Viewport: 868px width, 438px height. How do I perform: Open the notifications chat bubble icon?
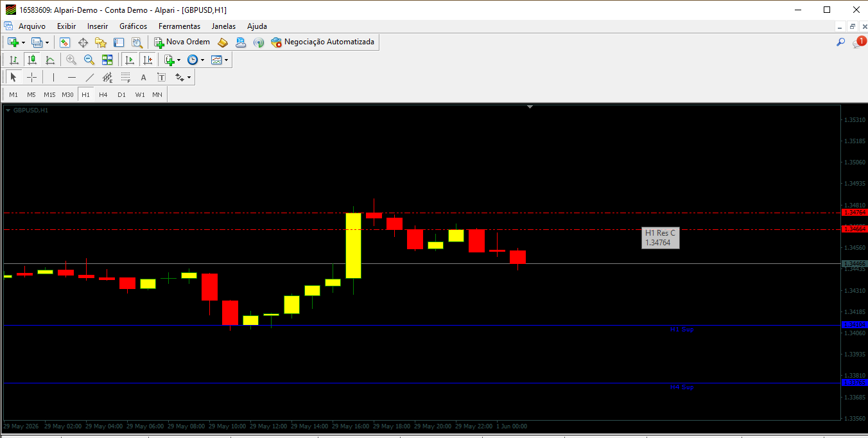858,42
